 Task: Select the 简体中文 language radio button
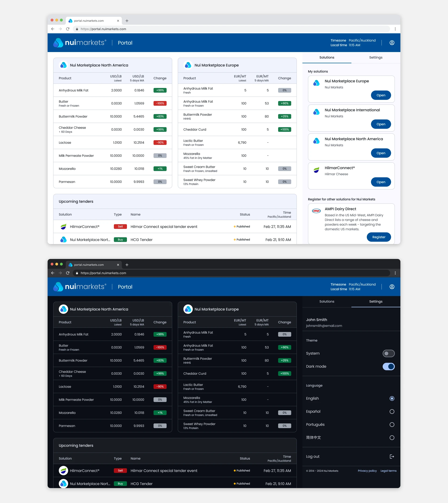point(392,437)
